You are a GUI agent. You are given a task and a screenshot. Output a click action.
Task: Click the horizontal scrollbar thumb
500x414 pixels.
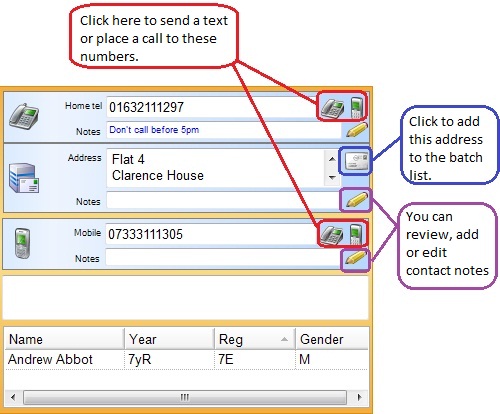[185, 397]
